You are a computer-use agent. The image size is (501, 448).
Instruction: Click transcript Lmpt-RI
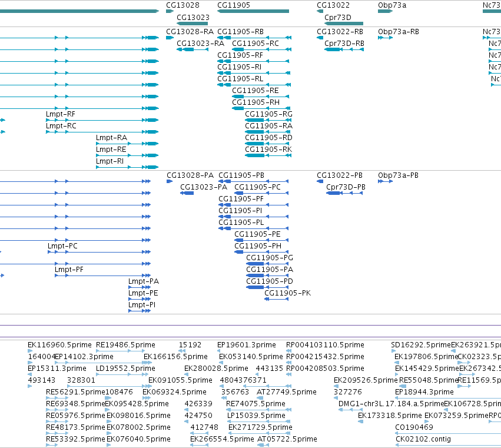pos(110,161)
